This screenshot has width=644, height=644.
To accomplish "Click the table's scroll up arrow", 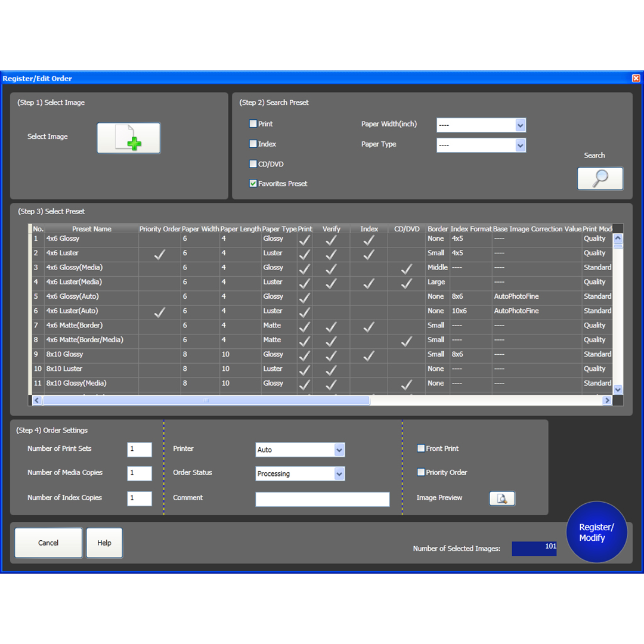I will point(618,237).
